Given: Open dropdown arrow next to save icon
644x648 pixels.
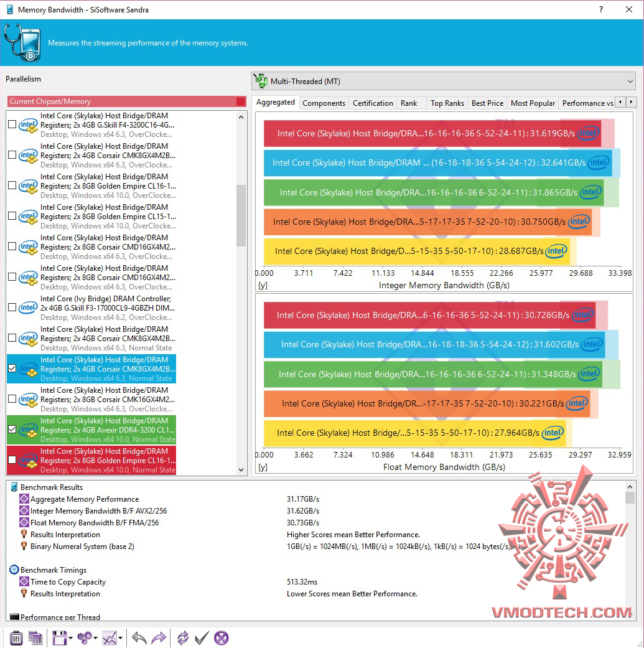Looking at the screenshot, I should (x=71, y=639).
